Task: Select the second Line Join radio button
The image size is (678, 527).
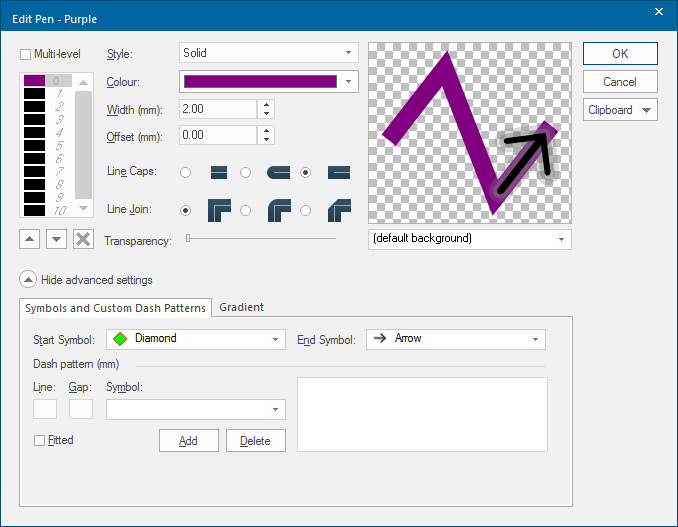Action: (x=245, y=211)
